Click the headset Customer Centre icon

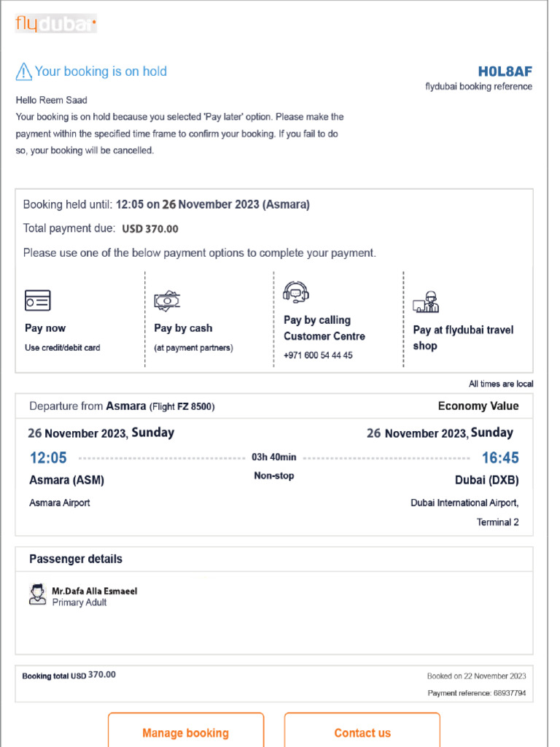pyautogui.click(x=296, y=293)
